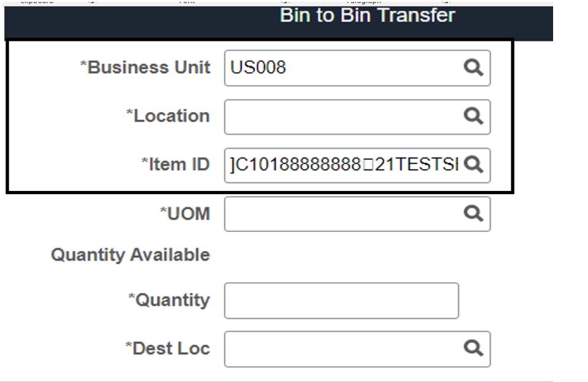Click the Location lookup magnifier icon
This screenshot has height=382, width=588.
tap(473, 116)
